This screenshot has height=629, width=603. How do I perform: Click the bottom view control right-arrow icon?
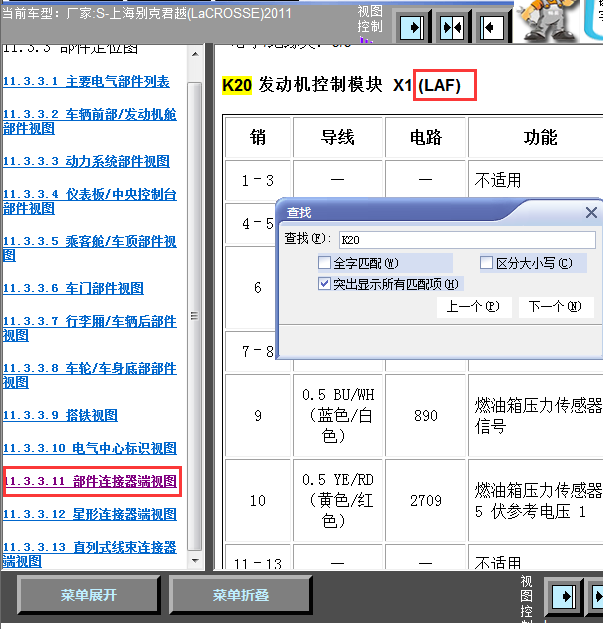[564, 597]
